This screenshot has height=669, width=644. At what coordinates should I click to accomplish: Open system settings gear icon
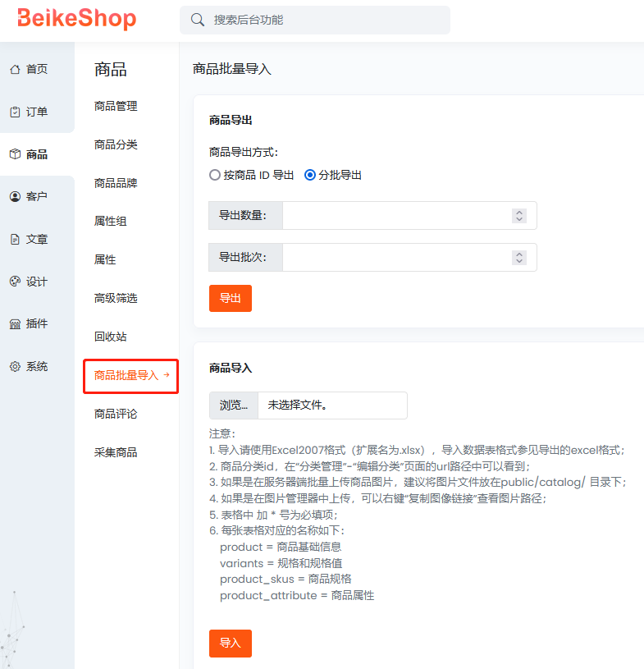pyautogui.click(x=15, y=367)
